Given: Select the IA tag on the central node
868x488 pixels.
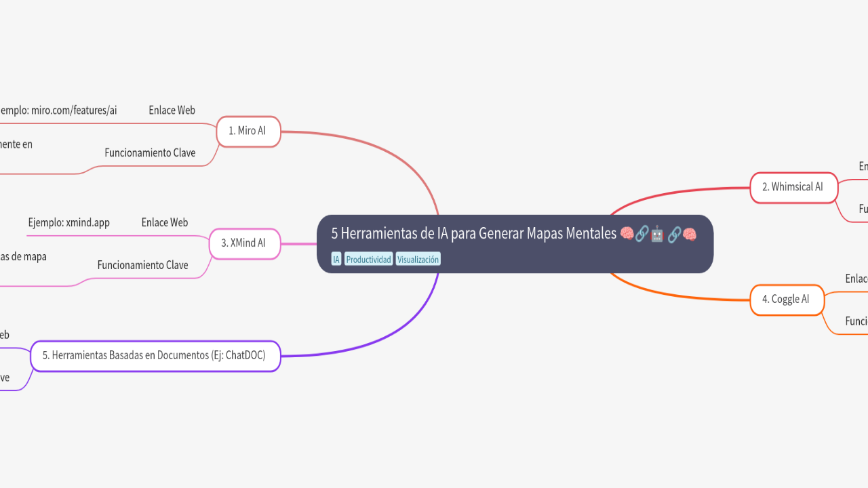Looking at the screenshot, I should point(336,260).
